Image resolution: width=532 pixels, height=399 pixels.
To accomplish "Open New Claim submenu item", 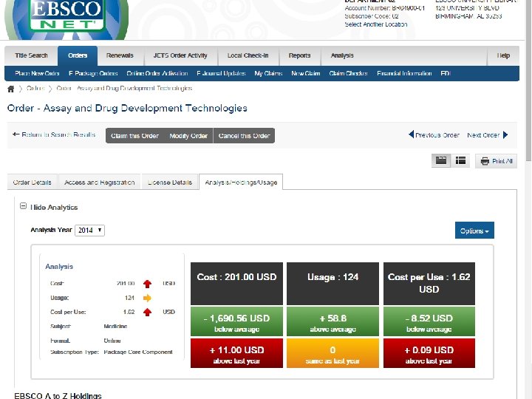I will 306,73.
